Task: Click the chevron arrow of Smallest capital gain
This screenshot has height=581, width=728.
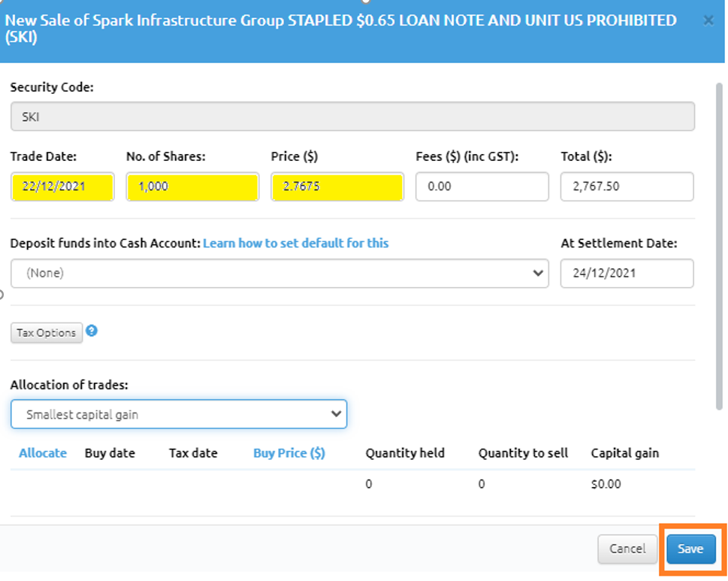Action: coord(336,413)
